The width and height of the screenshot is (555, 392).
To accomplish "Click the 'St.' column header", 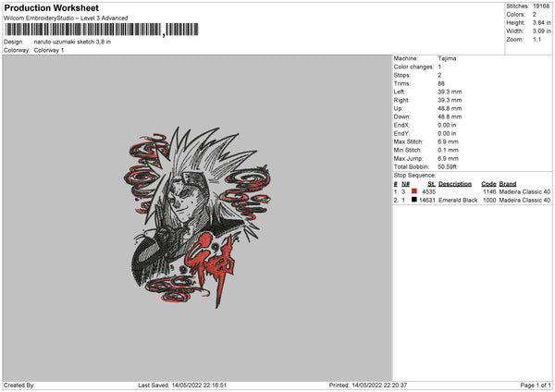I will 431,184.
